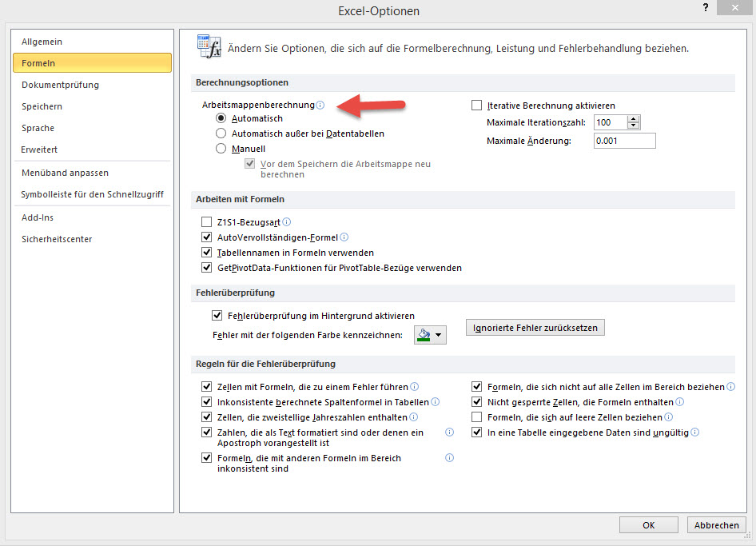This screenshot has width=756, height=546.
Task: Toggle GetPivotData-Funktionen checkbox
Action: coord(206,267)
